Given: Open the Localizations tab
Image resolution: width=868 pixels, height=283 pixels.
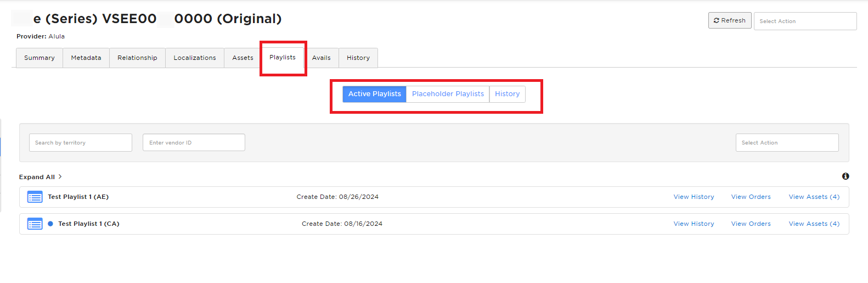Looking at the screenshot, I should click(195, 58).
